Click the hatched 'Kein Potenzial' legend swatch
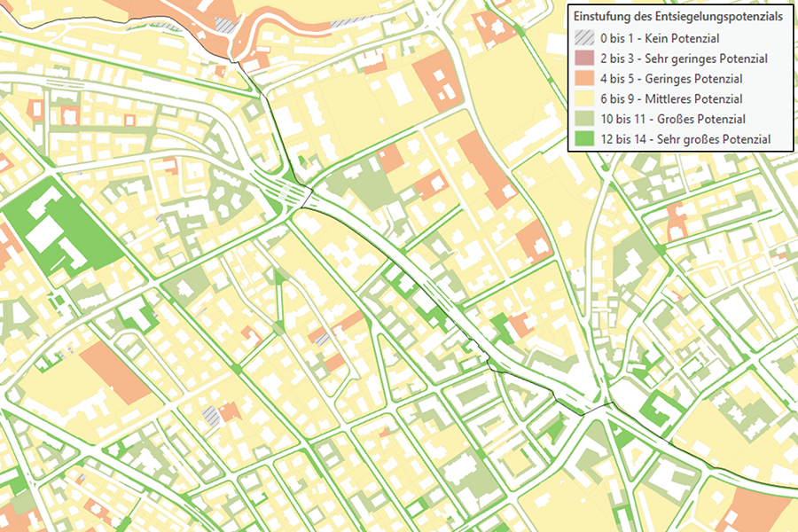Screen dimensions: 798x532 [x=583, y=38]
